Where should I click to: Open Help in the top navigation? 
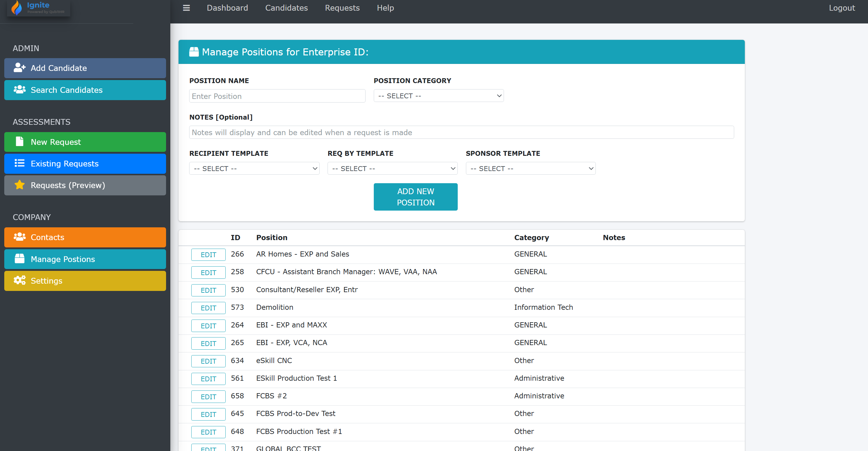coord(385,8)
